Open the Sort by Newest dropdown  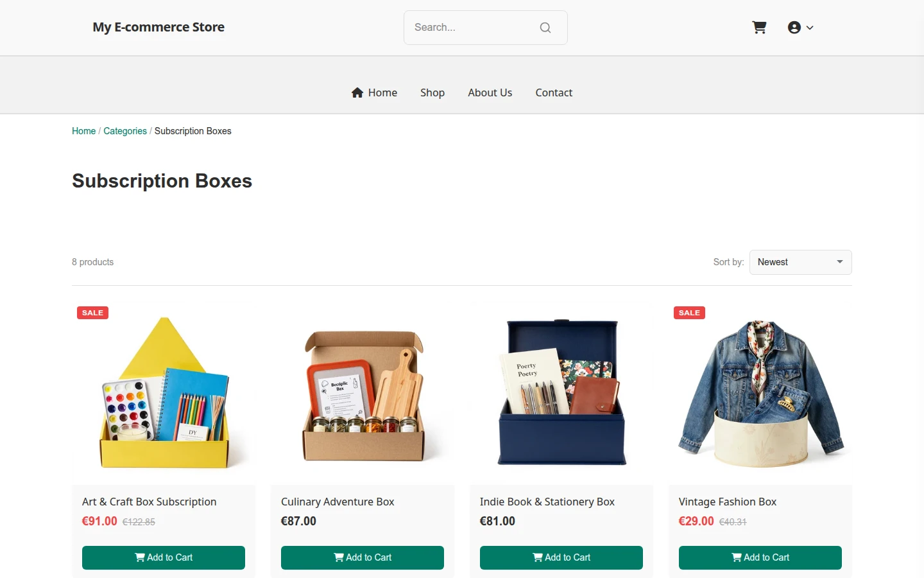[800, 262]
